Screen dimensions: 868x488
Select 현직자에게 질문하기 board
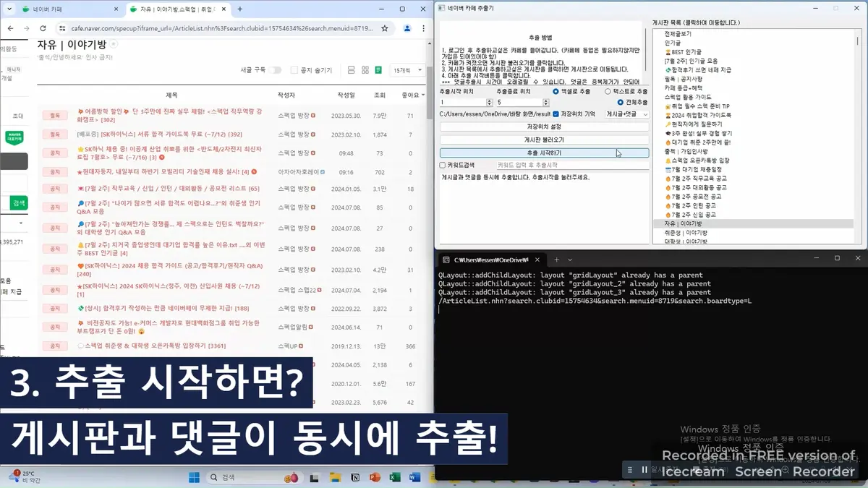pos(692,124)
